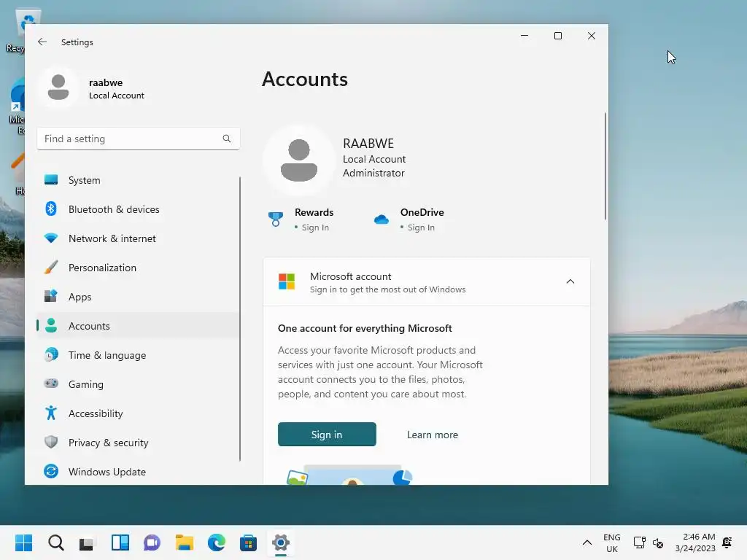
Task: Open the Start menu from taskbar
Action: pos(24,542)
